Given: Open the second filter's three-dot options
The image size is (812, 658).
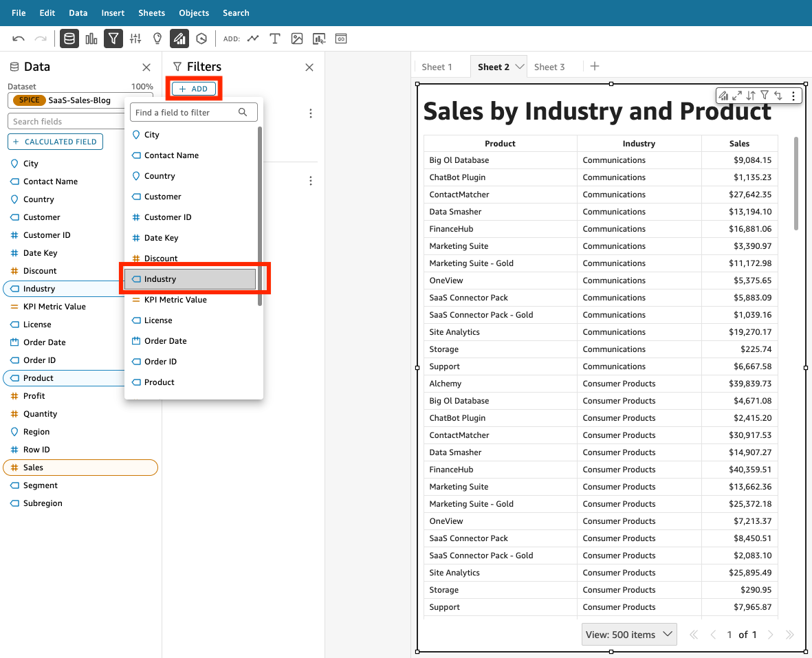Looking at the screenshot, I should 311,181.
